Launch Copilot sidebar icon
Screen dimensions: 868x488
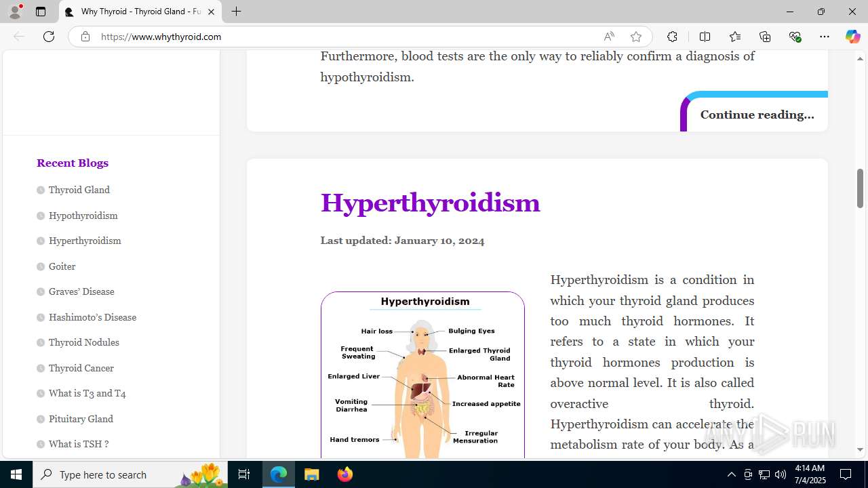tap(852, 37)
